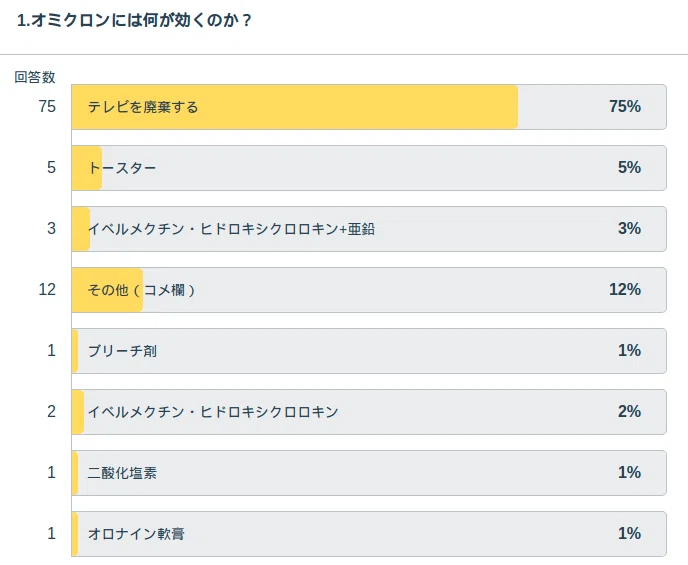Click the '回答数' column label
This screenshot has height=565, width=688.
[x=35, y=77]
